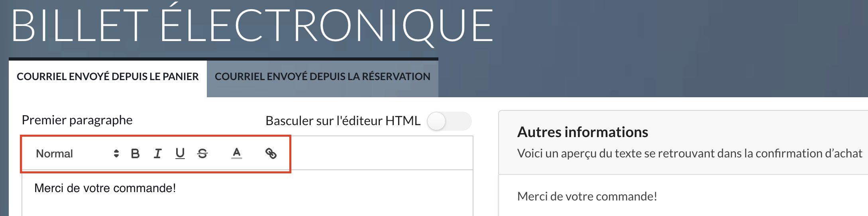The image size is (868, 216).
Task: Insert a hyperlink with the link icon
Action: click(271, 153)
